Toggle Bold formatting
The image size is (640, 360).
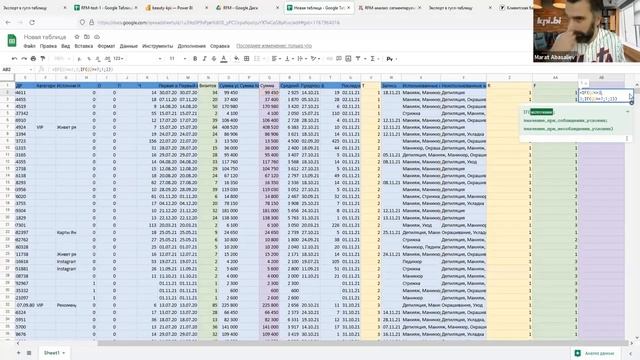(x=195, y=59)
